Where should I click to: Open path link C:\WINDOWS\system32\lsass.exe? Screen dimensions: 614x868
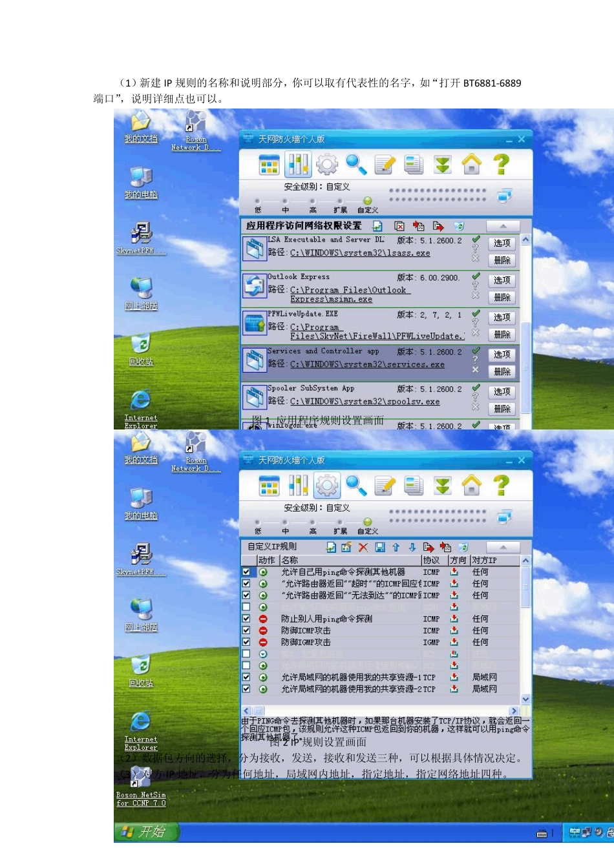[360, 253]
